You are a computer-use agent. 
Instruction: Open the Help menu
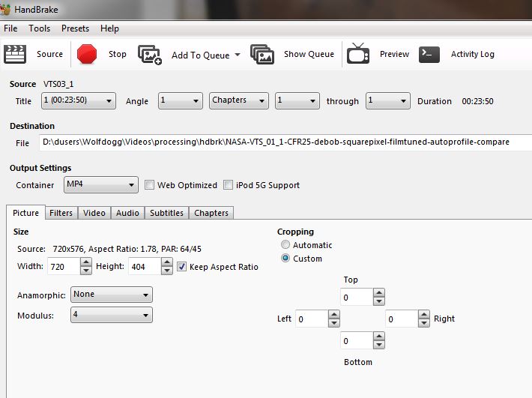click(x=109, y=28)
